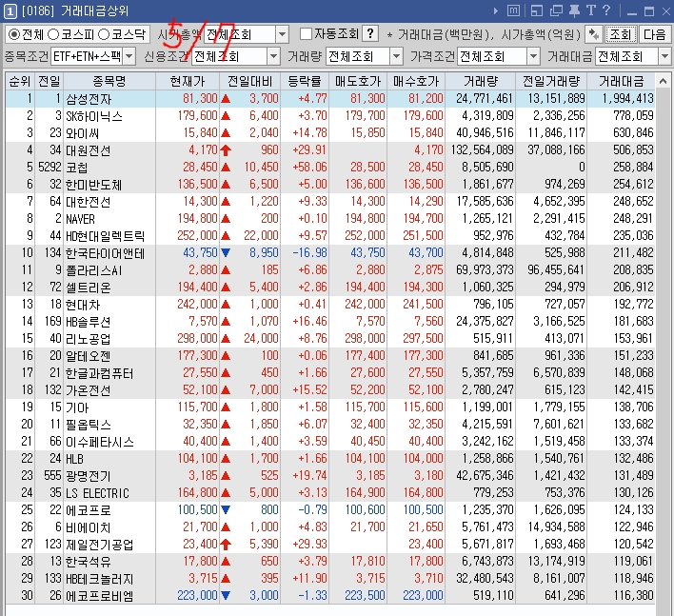Click the window number 1 icon in title bar
The width and height of the screenshot is (674, 616).
10,11
